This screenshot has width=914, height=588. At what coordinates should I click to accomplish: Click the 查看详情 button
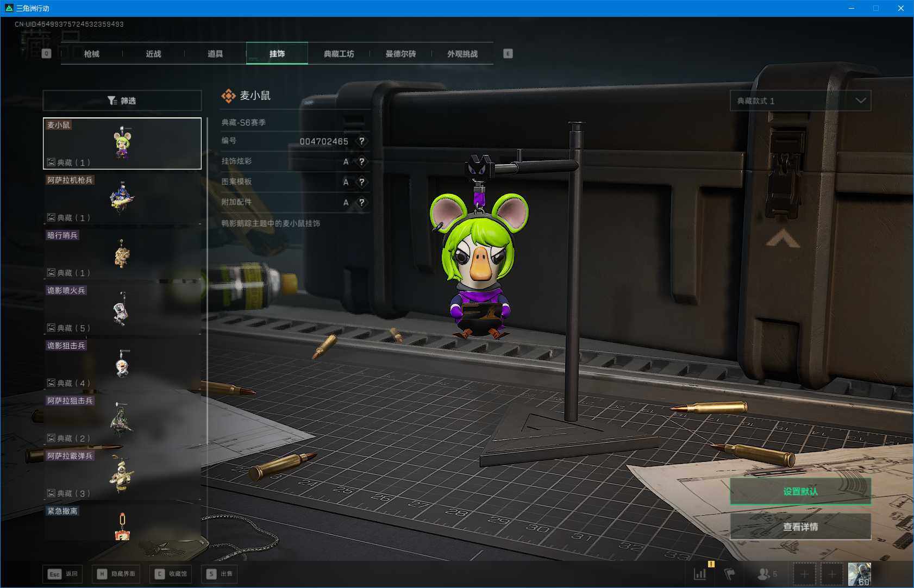click(800, 527)
